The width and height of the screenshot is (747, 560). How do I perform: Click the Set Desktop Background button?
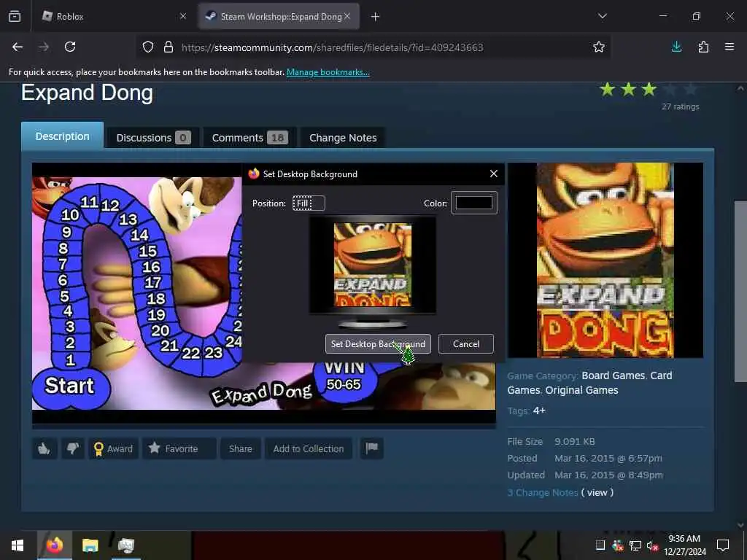point(379,344)
